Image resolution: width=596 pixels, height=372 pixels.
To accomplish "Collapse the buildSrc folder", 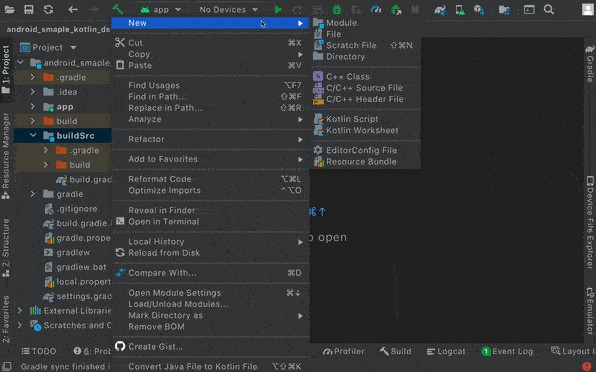I will [x=33, y=135].
